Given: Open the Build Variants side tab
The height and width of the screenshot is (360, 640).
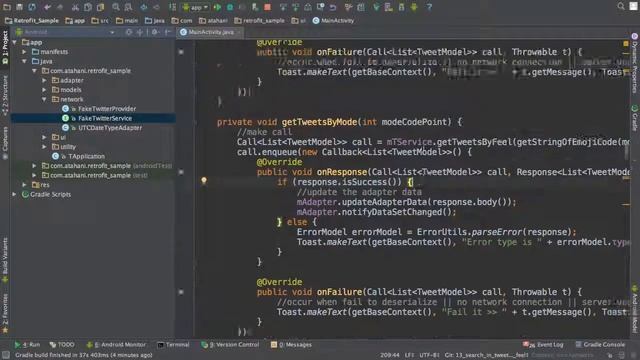Looking at the screenshot, I should pyautogui.click(x=5, y=260).
